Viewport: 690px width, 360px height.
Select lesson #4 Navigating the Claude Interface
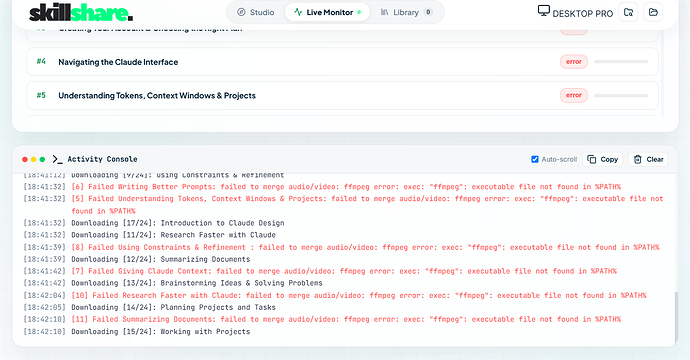tap(342, 62)
